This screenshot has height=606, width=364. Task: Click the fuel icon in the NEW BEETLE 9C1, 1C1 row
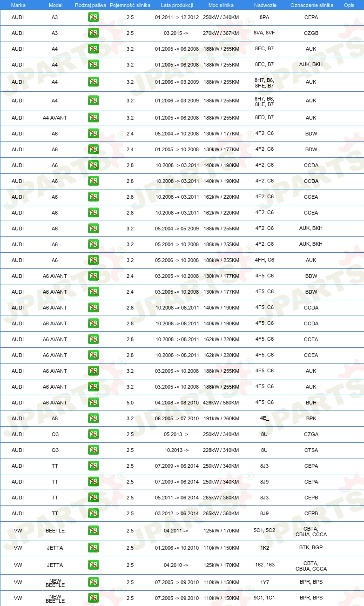(x=93, y=598)
